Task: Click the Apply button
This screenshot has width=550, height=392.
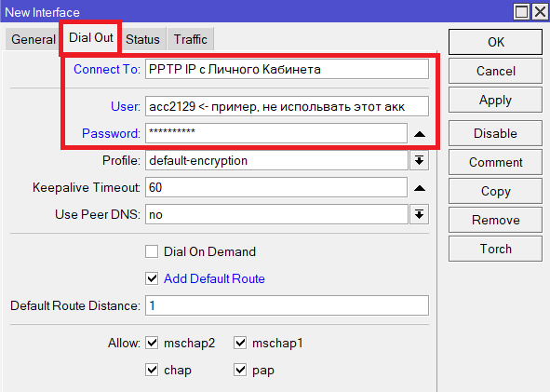Action: click(x=495, y=100)
